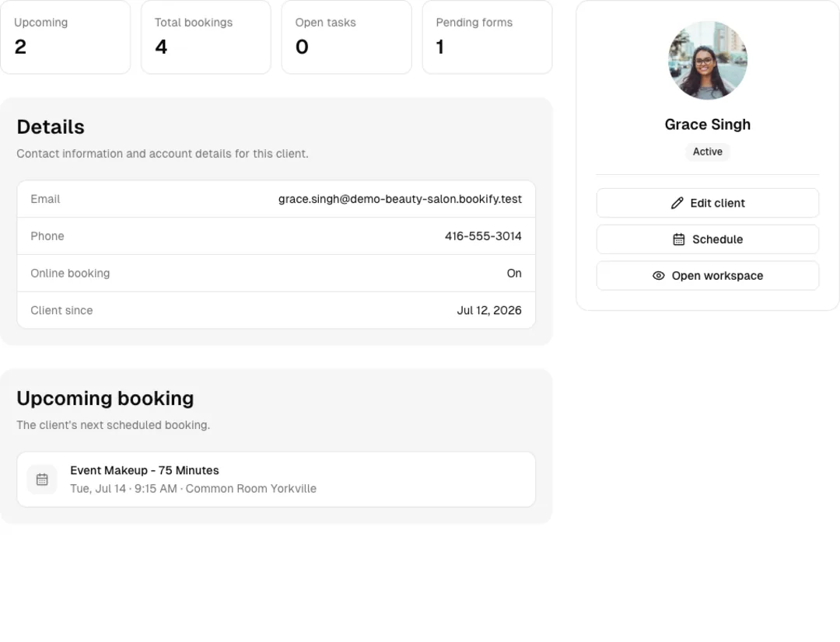Select the Total bookings stat card

coord(205,37)
